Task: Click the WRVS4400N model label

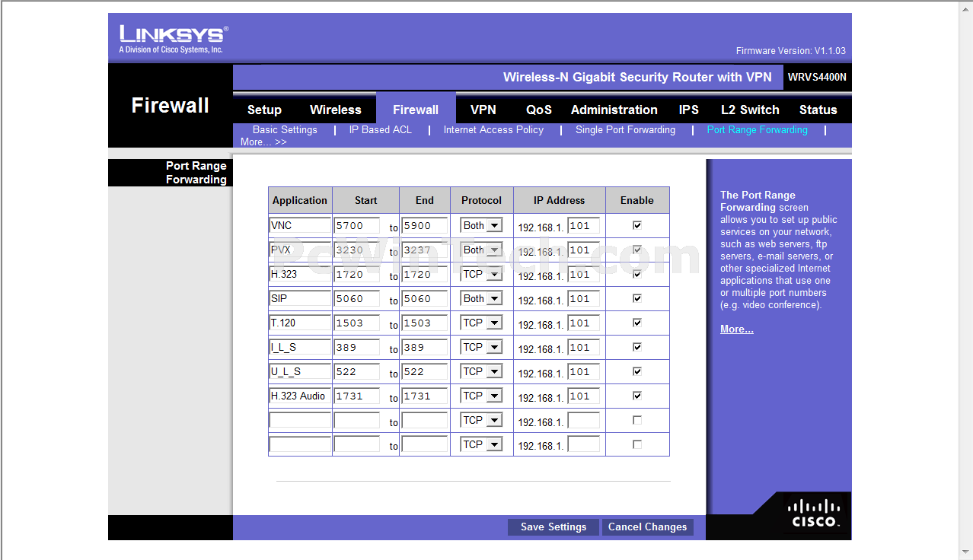Action: click(817, 77)
